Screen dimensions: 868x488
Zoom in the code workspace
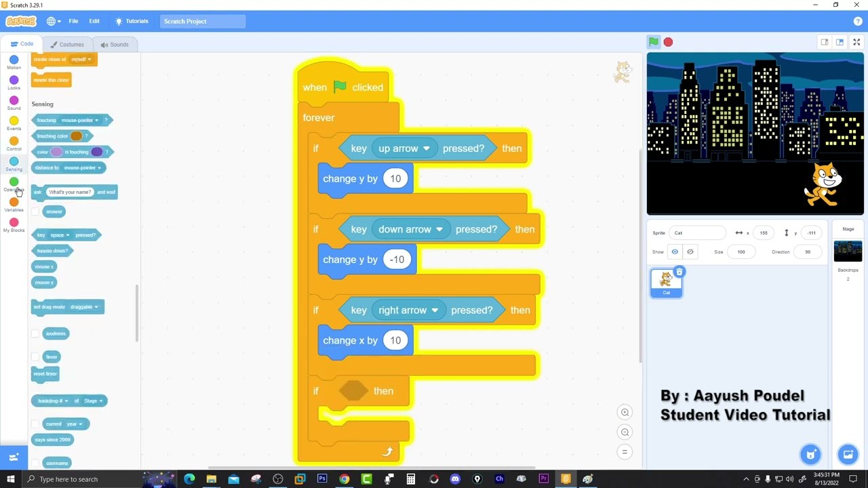point(625,412)
